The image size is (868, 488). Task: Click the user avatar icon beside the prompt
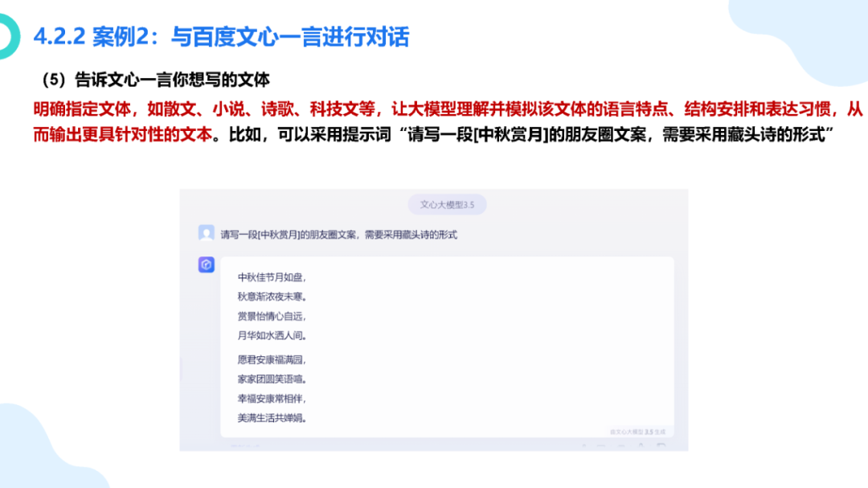pos(206,232)
